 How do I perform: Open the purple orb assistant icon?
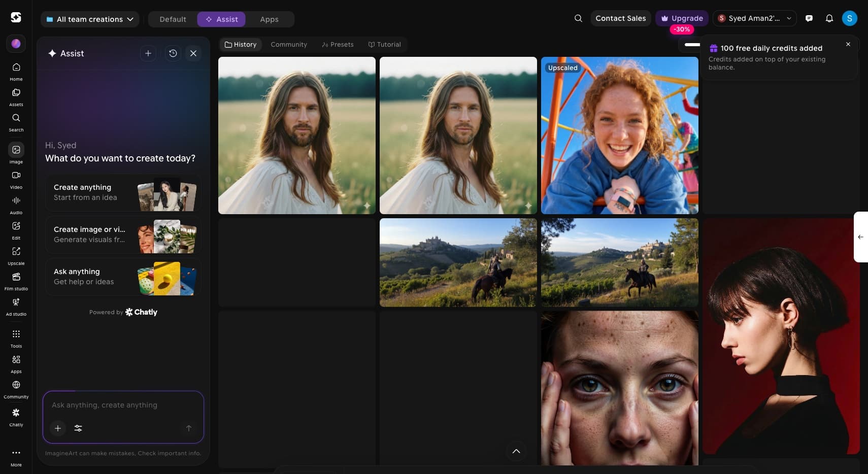16,44
